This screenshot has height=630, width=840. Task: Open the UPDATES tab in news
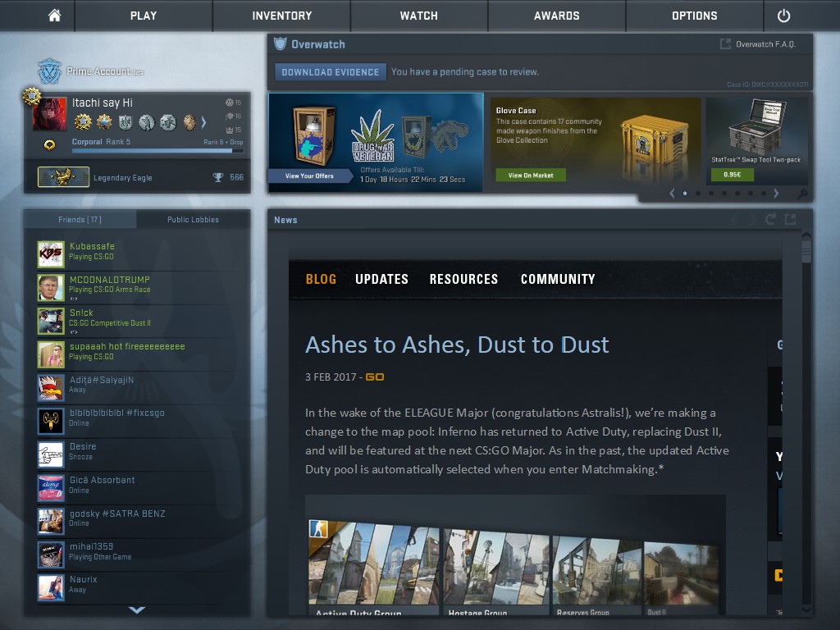click(381, 279)
